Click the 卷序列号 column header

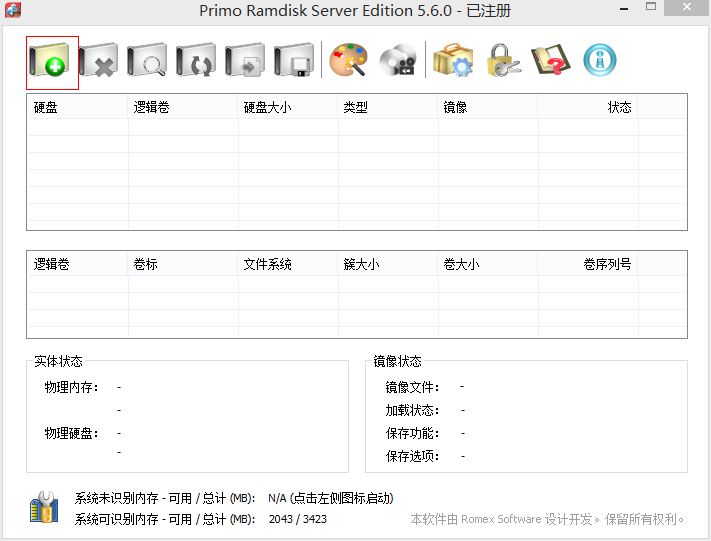tap(588, 264)
